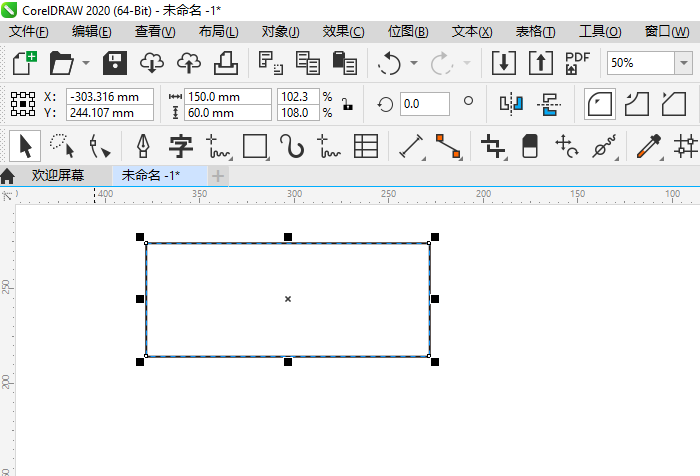
Task: Select the Table tool
Action: click(366, 146)
